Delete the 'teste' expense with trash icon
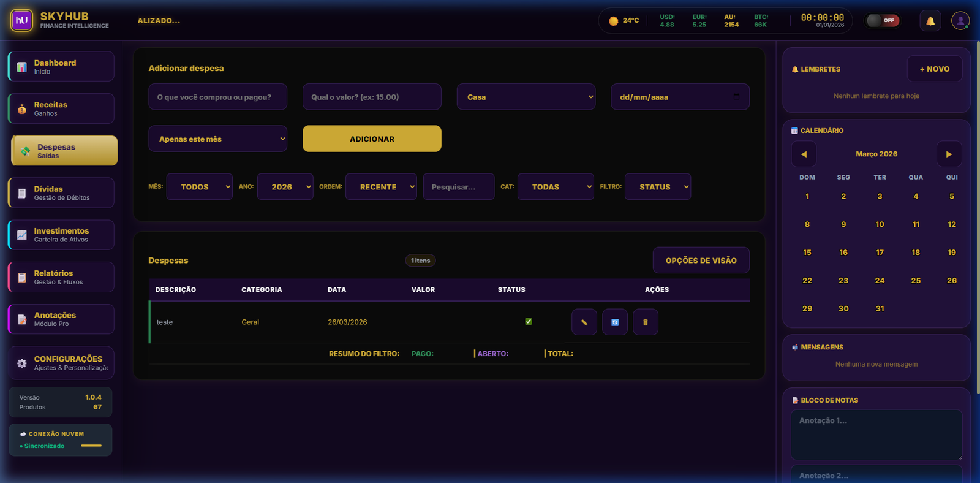980x483 pixels. click(x=645, y=322)
